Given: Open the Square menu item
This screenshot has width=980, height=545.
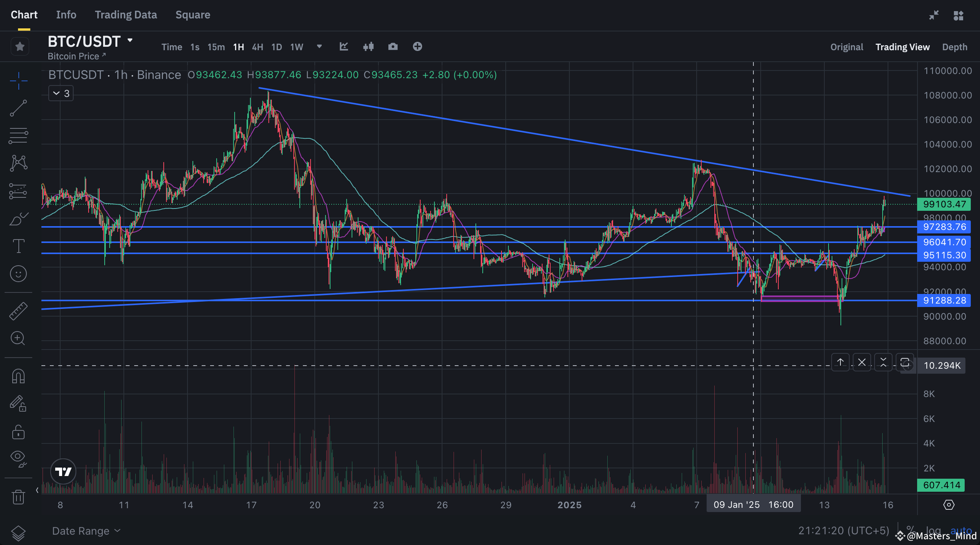Looking at the screenshot, I should (x=193, y=15).
